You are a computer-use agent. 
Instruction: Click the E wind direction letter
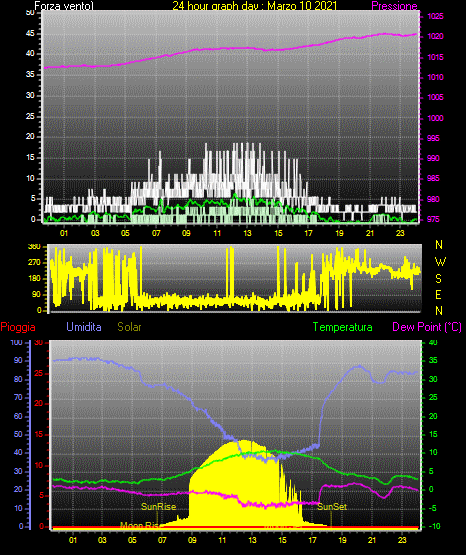pos(438,294)
